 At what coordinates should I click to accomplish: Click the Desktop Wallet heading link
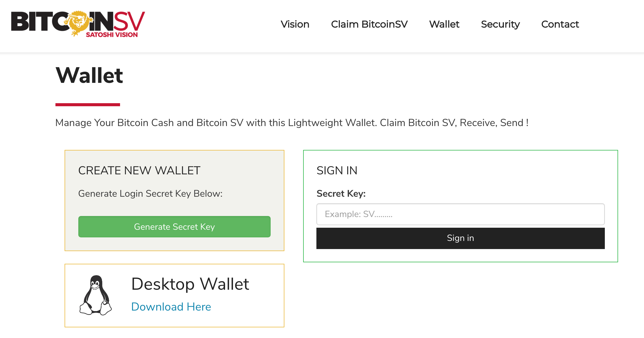tap(190, 284)
